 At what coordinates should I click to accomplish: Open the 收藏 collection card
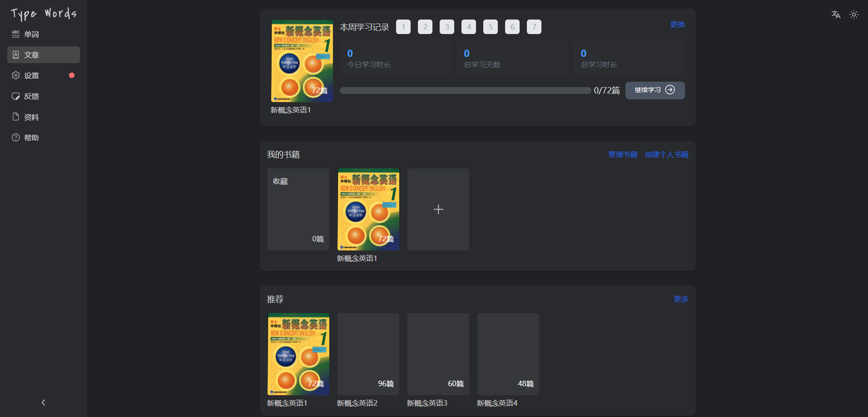click(x=298, y=209)
